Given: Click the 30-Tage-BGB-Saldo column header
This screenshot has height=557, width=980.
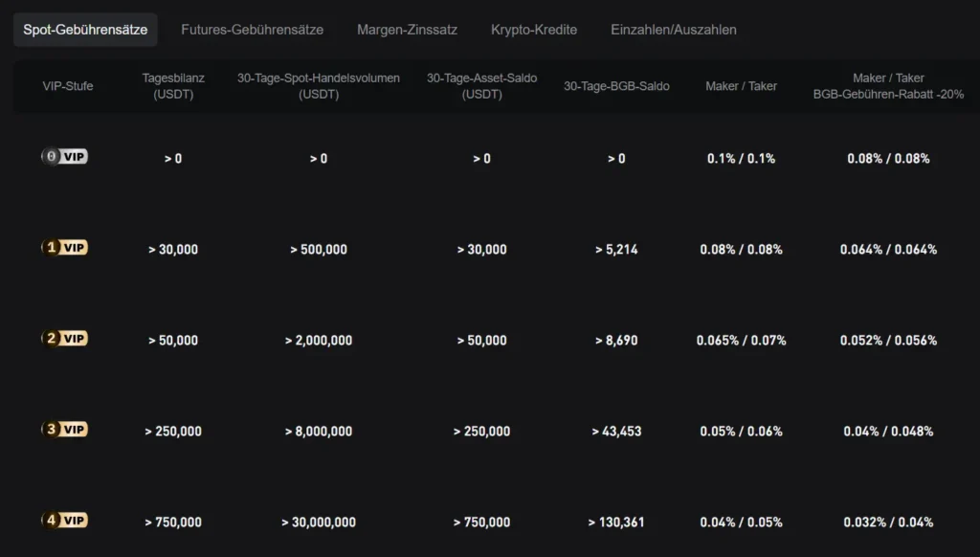Looking at the screenshot, I should [616, 86].
